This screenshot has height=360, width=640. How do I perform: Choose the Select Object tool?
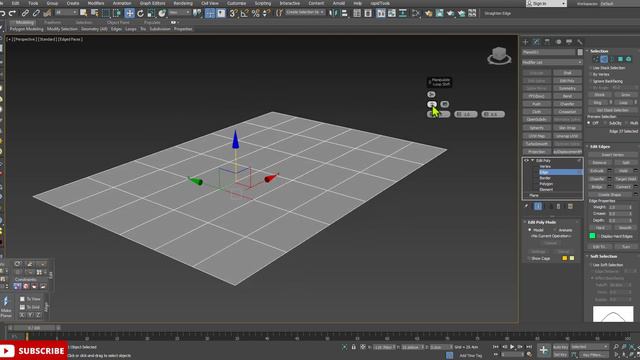84,13
